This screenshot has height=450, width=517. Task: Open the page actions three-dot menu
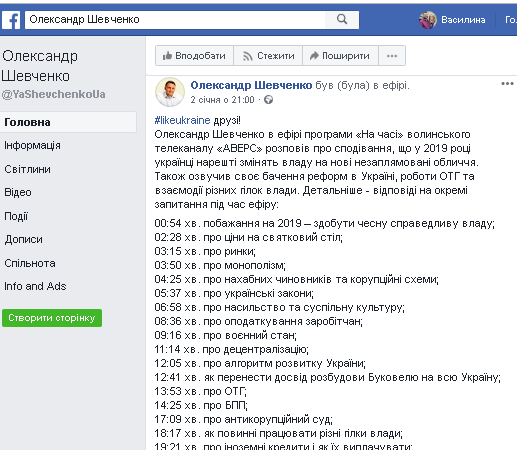pos(392,56)
